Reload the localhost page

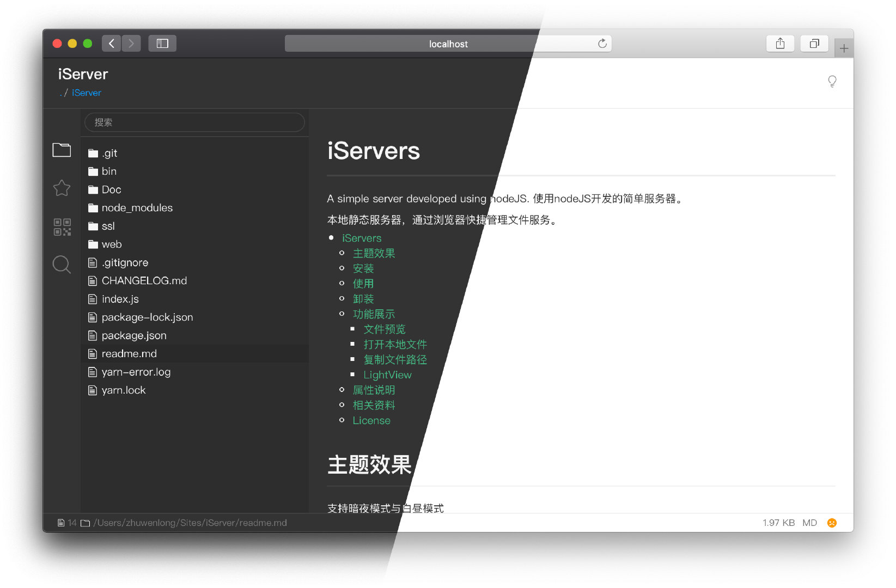click(602, 44)
